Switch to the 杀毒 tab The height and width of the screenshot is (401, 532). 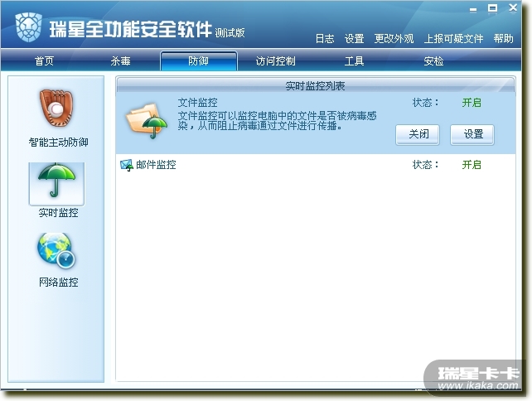point(120,61)
